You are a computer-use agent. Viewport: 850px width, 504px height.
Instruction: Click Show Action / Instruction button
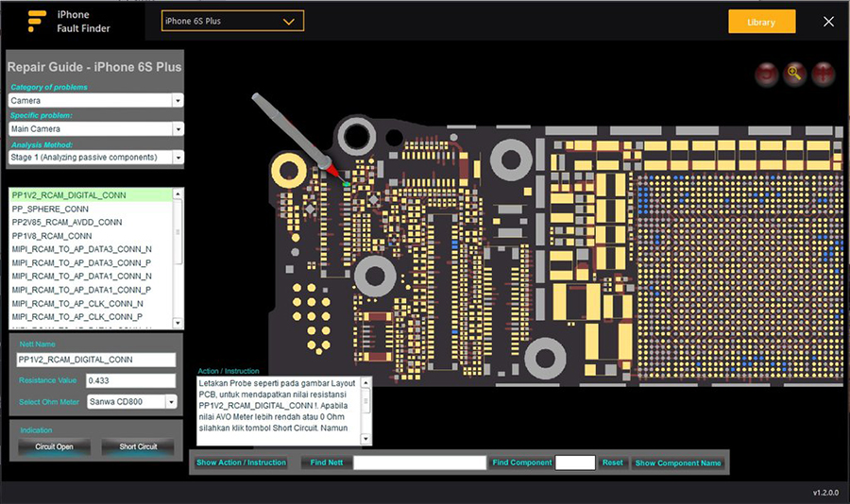(241, 462)
